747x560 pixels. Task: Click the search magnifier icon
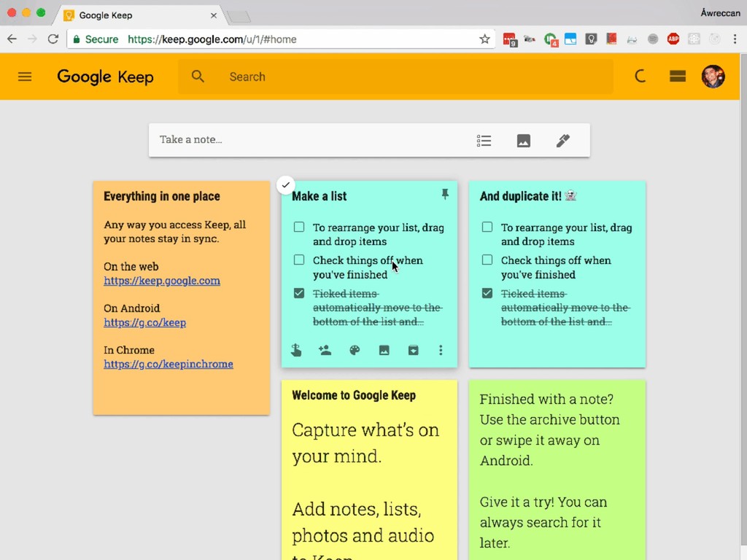click(x=198, y=76)
